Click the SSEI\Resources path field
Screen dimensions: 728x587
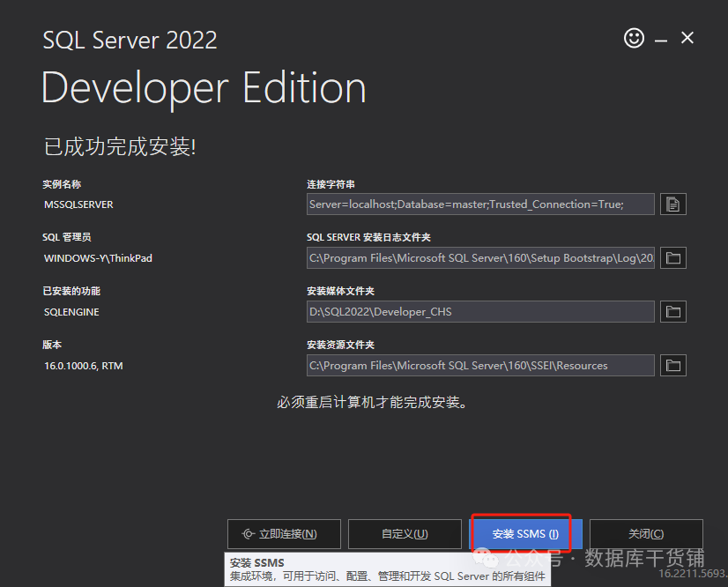(480, 366)
